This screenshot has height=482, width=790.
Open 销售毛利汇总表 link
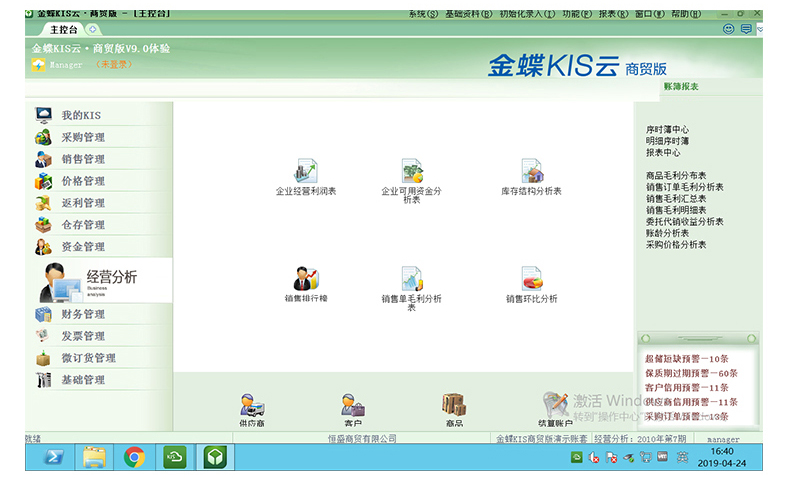point(676,198)
